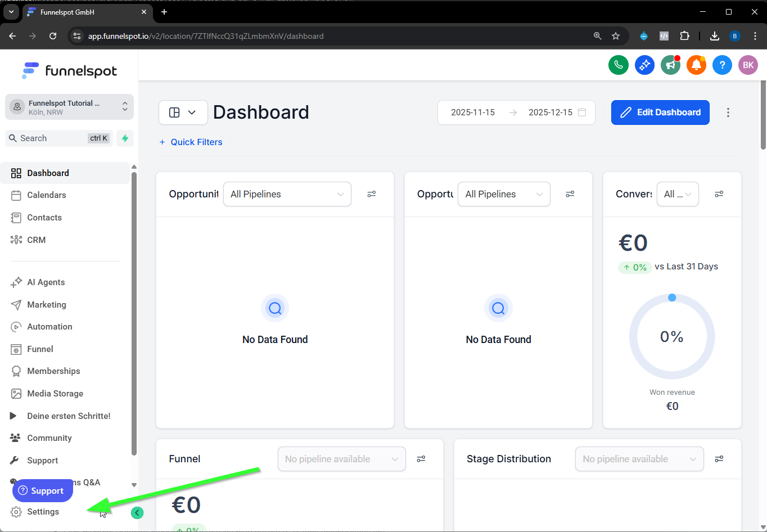The width and height of the screenshot is (767, 532).
Task: Click the browser address bar URL
Action: tap(206, 36)
